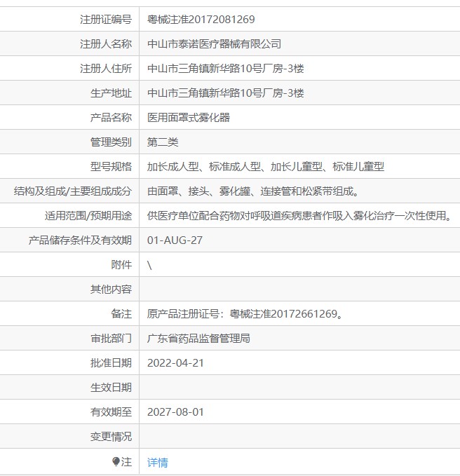
Task: Click the 注册证编号 label
Action: [106, 20]
